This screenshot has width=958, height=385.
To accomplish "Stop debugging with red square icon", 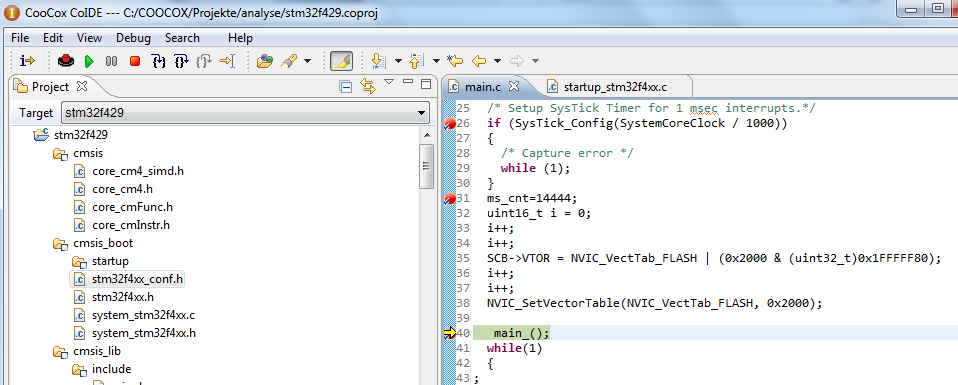I will point(135,61).
